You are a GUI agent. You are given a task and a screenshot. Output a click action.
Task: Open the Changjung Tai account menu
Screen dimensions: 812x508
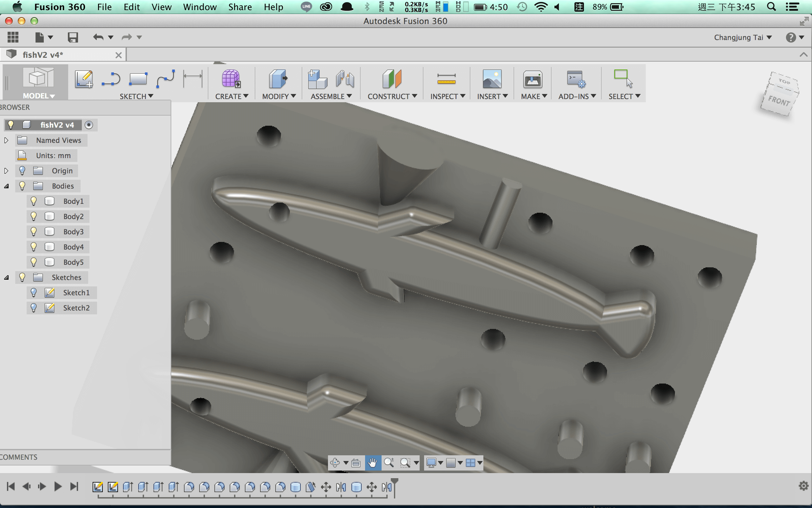[x=743, y=37]
